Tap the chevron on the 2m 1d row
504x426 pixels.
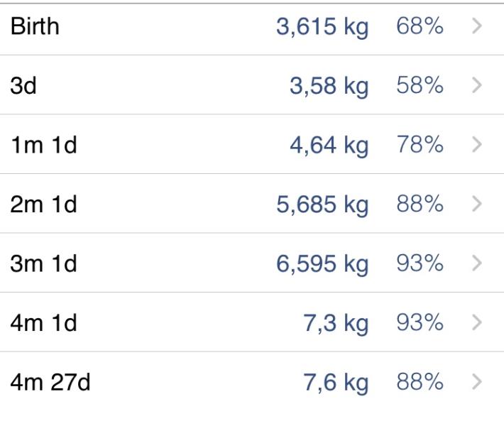pyautogui.click(x=477, y=204)
